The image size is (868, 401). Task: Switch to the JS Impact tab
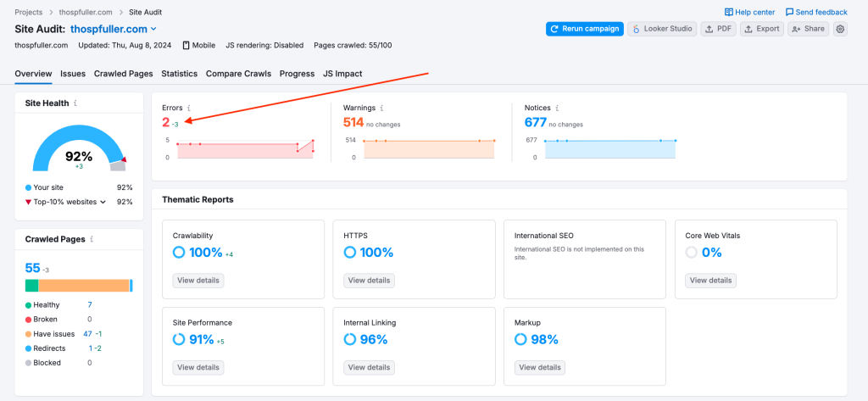coord(342,74)
